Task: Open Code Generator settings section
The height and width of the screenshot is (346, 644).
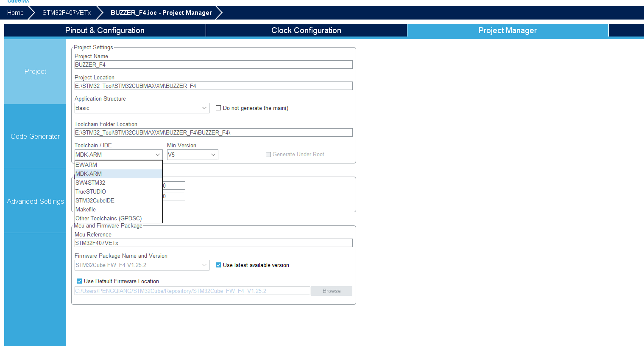Action: click(35, 136)
